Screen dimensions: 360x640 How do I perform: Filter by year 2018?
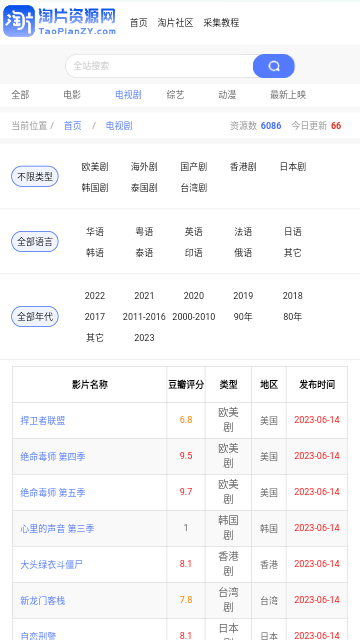(293, 296)
